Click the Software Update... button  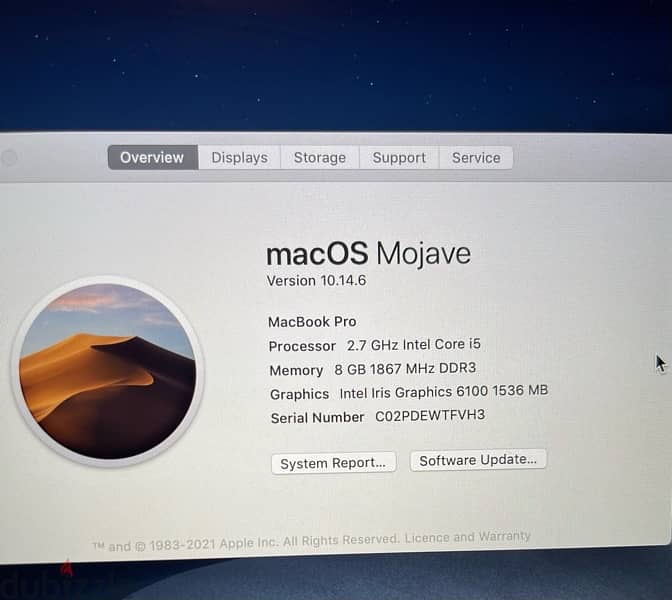478,461
